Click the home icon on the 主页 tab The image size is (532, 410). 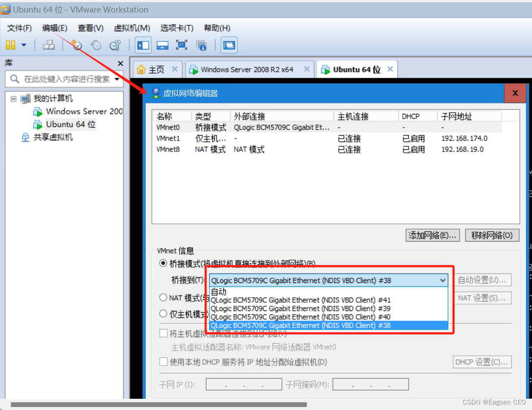tap(141, 69)
